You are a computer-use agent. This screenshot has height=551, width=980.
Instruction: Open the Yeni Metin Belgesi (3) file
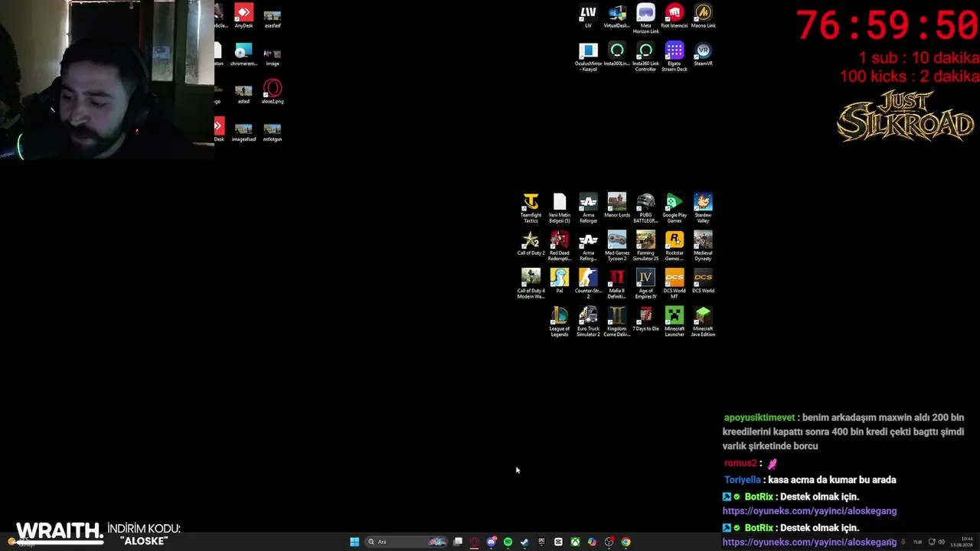click(x=560, y=208)
